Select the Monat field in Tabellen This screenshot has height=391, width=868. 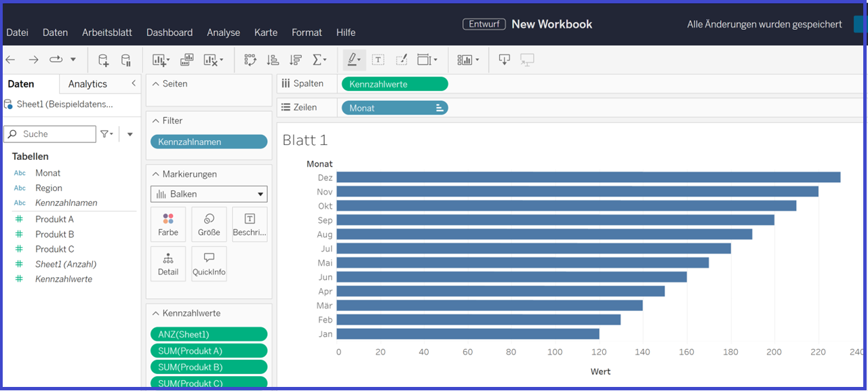tap(47, 173)
